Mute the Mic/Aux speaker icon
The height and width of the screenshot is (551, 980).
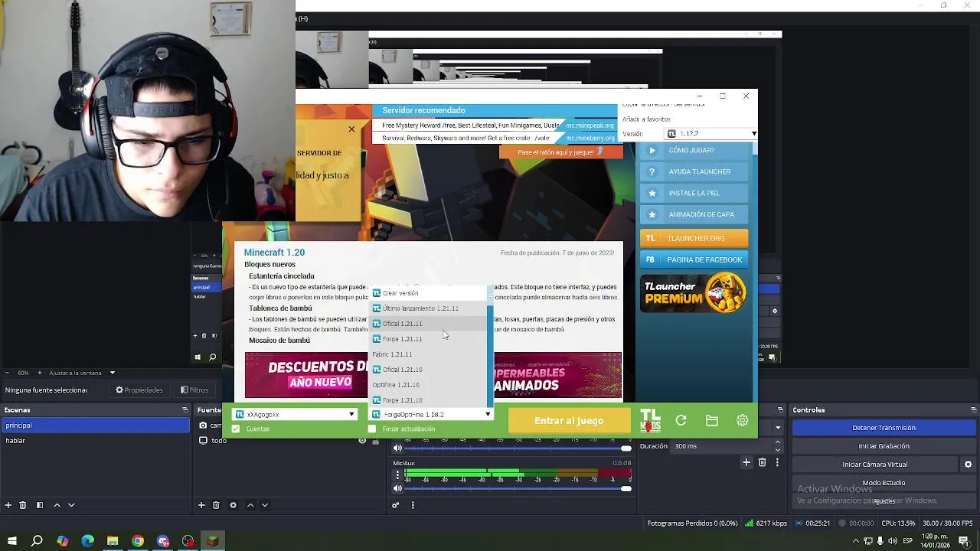397,488
